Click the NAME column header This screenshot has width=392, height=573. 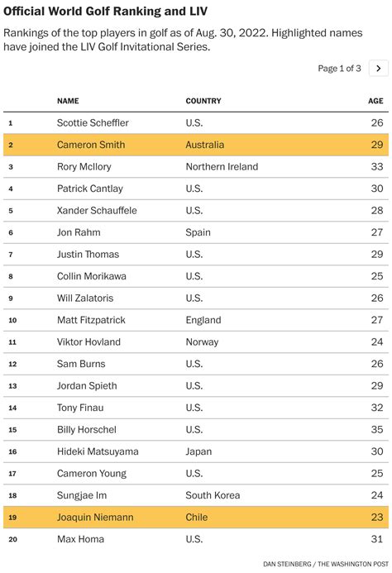point(68,101)
